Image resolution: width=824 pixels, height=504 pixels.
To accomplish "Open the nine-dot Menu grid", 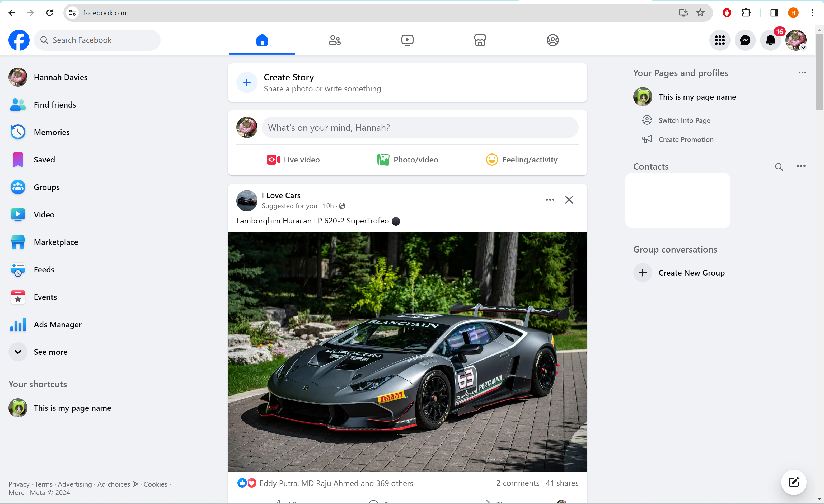I will [x=720, y=40].
